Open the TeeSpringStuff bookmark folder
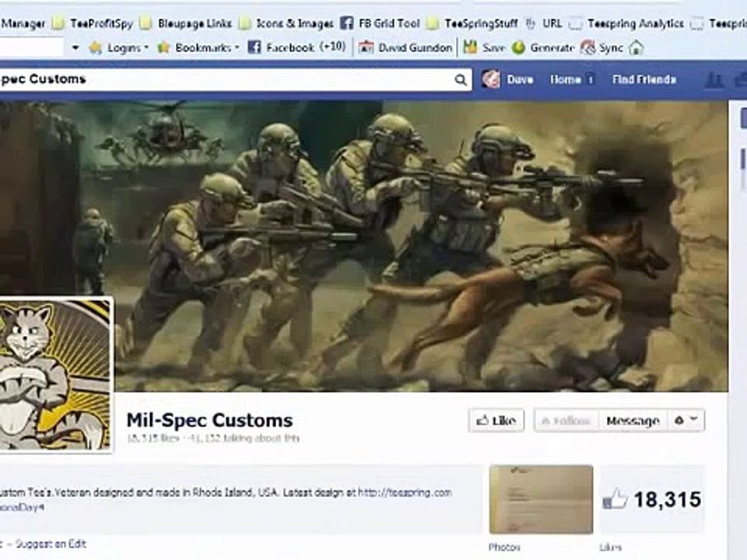 (472, 23)
